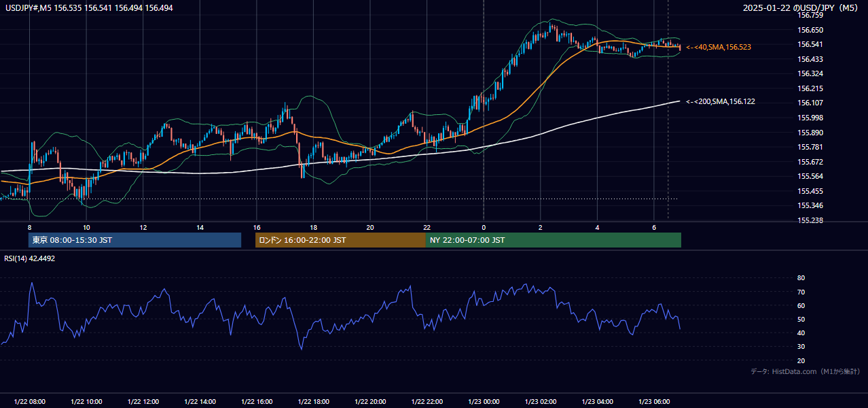Viewport: 868px width, 408px height.
Task: Click price axis label 156.541
Action: coord(810,44)
